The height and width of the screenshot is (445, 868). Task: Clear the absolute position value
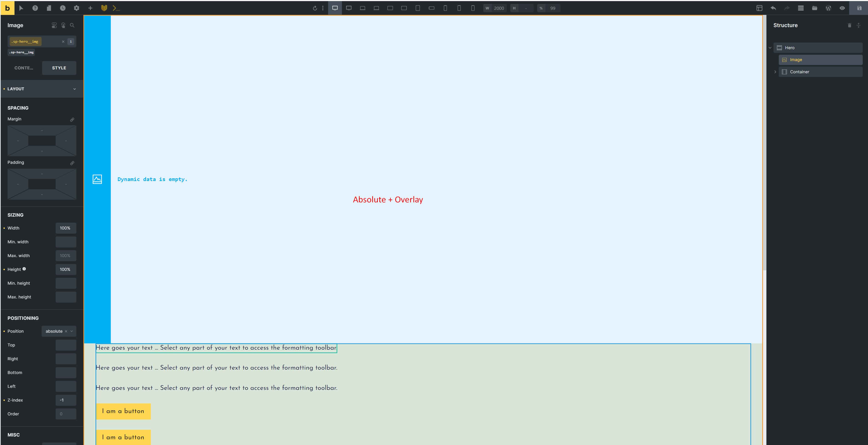[66, 331]
